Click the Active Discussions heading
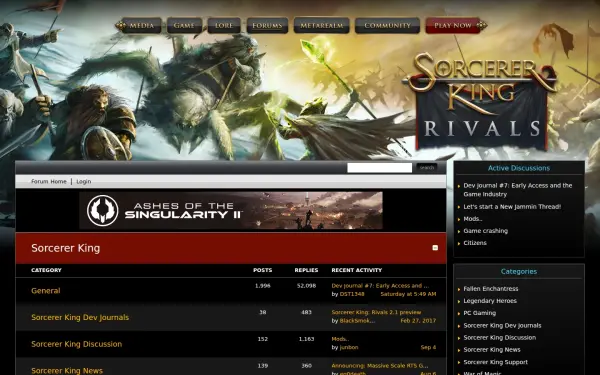This screenshot has height=375, width=600. click(518, 168)
